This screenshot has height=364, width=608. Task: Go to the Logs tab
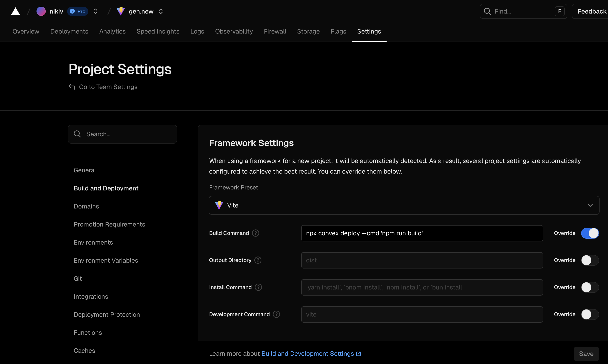[x=197, y=31]
